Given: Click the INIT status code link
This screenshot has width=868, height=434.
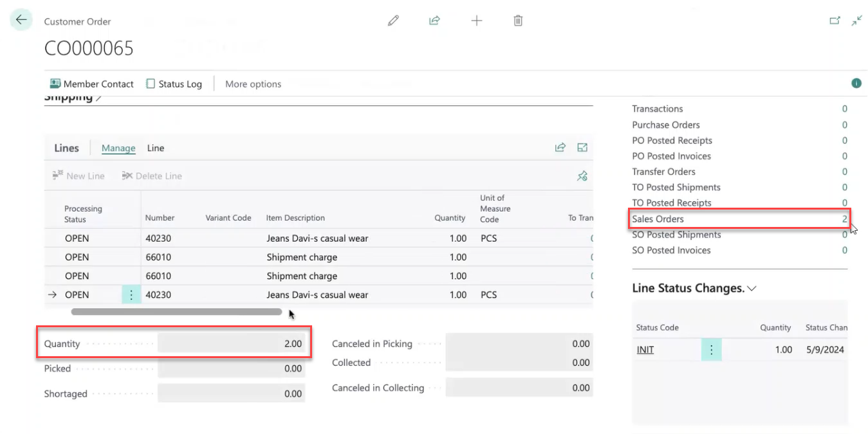Looking at the screenshot, I should [645, 350].
